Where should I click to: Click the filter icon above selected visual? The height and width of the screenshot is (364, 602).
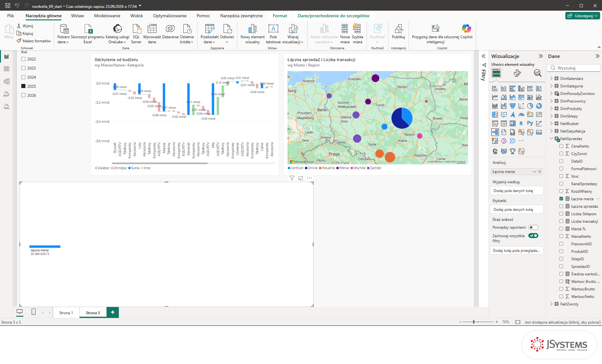click(292, 178)
